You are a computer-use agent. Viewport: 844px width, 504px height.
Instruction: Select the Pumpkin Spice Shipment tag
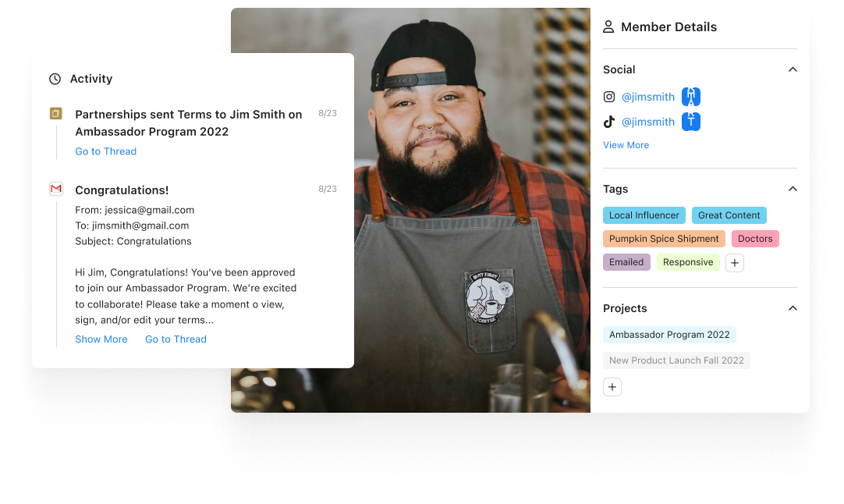click(664, 239)
